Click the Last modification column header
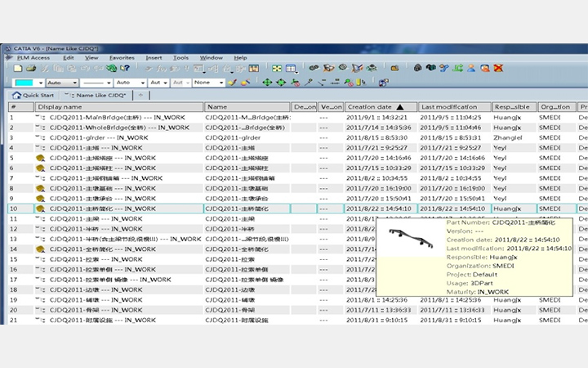Screen dimensions: 588x368 [449, 107]
